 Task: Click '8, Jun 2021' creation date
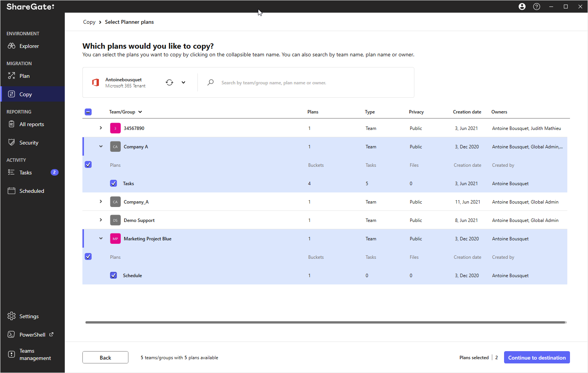(466, 220)
